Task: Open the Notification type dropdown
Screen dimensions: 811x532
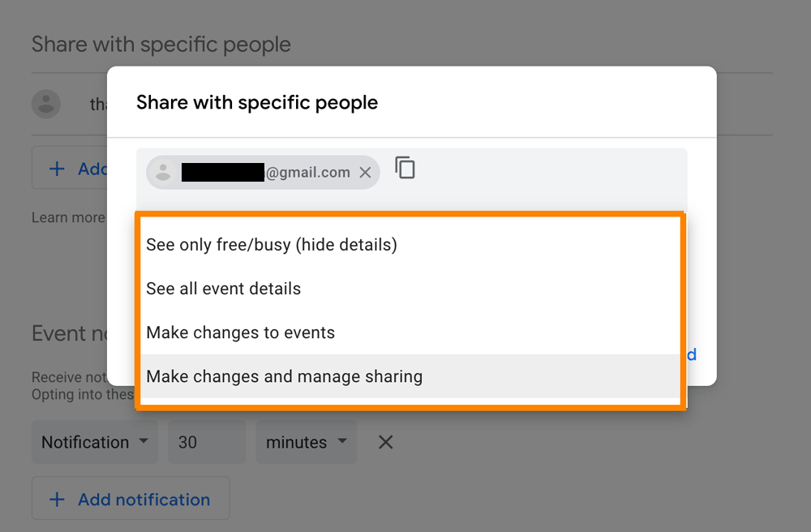Action: click(x=95, y=442)
